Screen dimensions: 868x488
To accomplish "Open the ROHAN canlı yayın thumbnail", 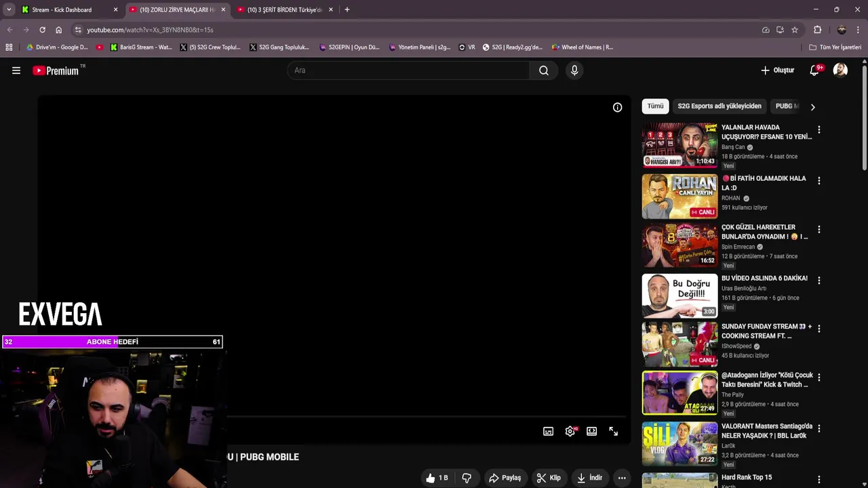I will (679, 197).
